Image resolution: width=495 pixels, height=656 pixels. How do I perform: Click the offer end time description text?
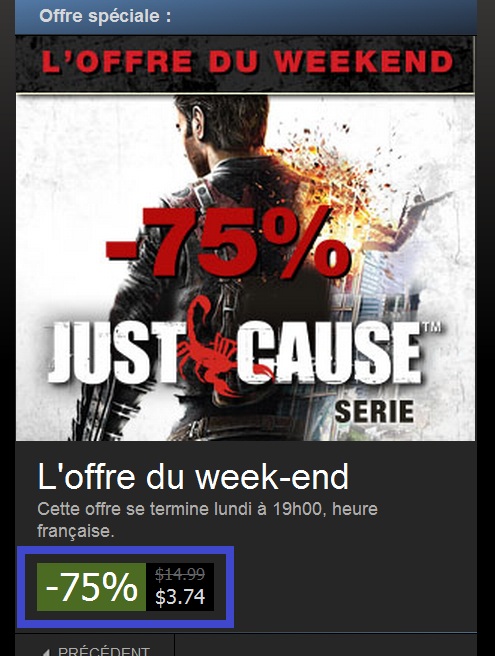tap(207, 520)
